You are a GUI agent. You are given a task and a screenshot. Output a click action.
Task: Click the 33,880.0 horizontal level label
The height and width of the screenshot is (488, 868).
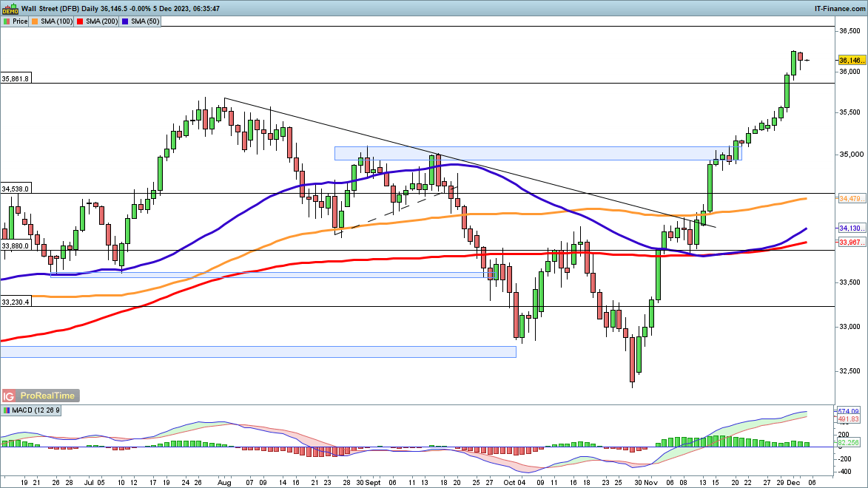tap(15, 246)
